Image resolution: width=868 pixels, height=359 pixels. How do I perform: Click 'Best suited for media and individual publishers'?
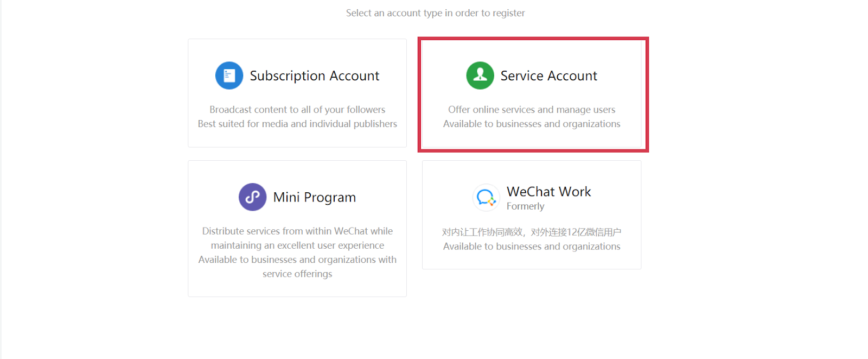[297, 124]
